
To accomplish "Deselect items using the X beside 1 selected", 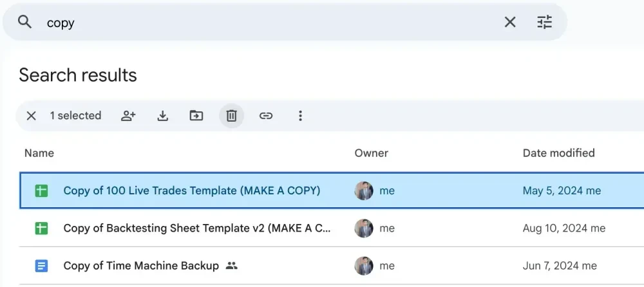I will tap(31, 116).
